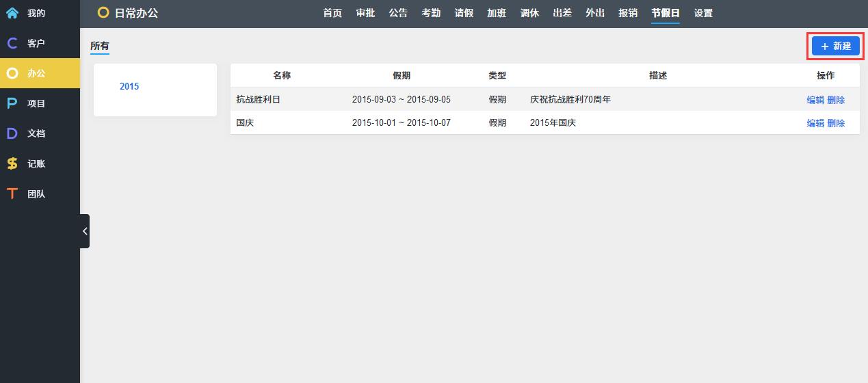Click the dollar icon for 记账
Viewport: 868px width, 383px height.
(x=12, y=163)
